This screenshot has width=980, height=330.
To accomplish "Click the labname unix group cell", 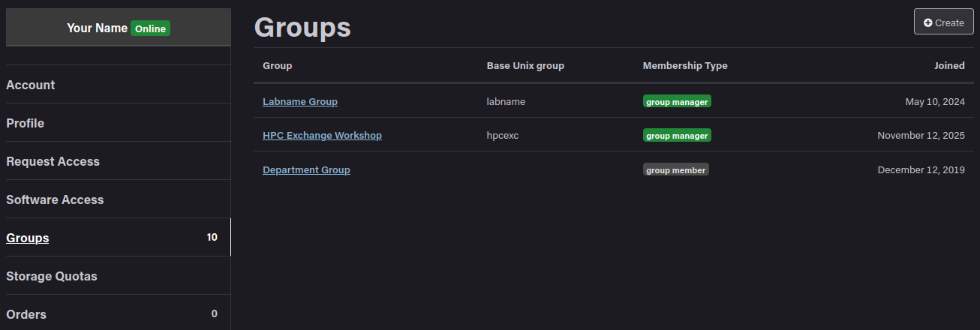I will tap(506, 101).
